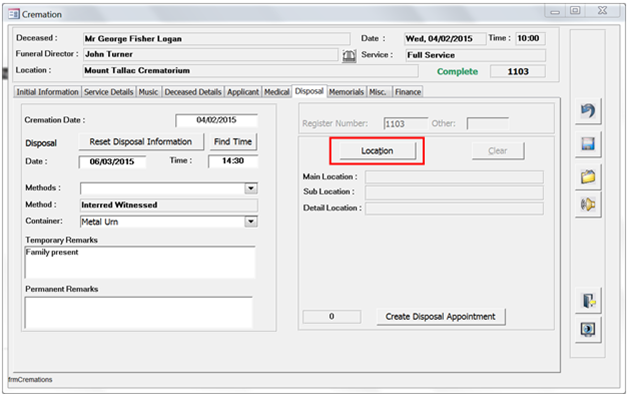
Task: Open the Finance tab
Action: [x=408, y=92]
